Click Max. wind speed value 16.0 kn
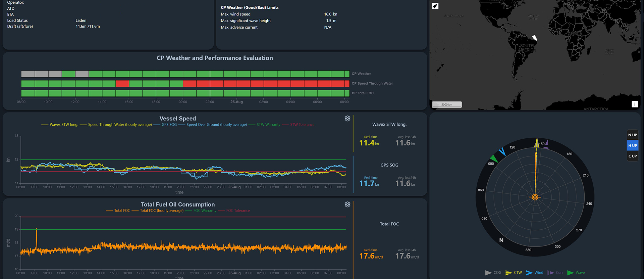Screen dimensions: 644x279 (330, 14)
